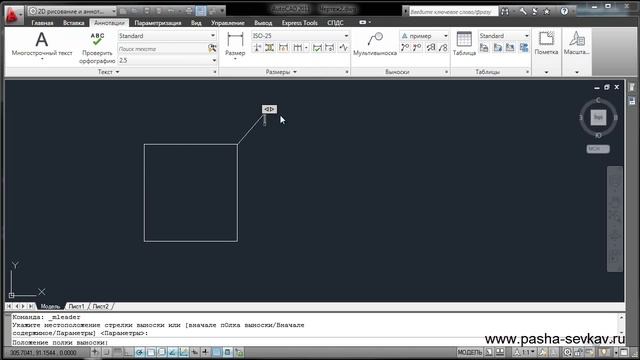
Task: Click the МОДЕЛЬ space button
Action: (469, 352)
